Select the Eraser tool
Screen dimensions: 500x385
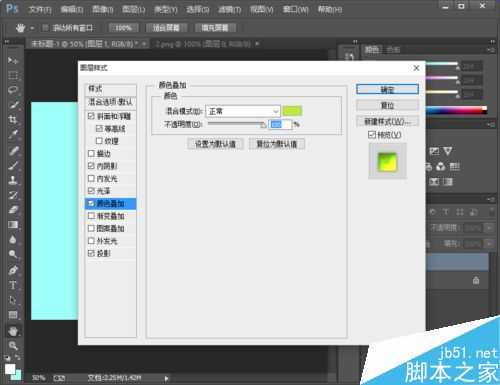coord(13,210)
